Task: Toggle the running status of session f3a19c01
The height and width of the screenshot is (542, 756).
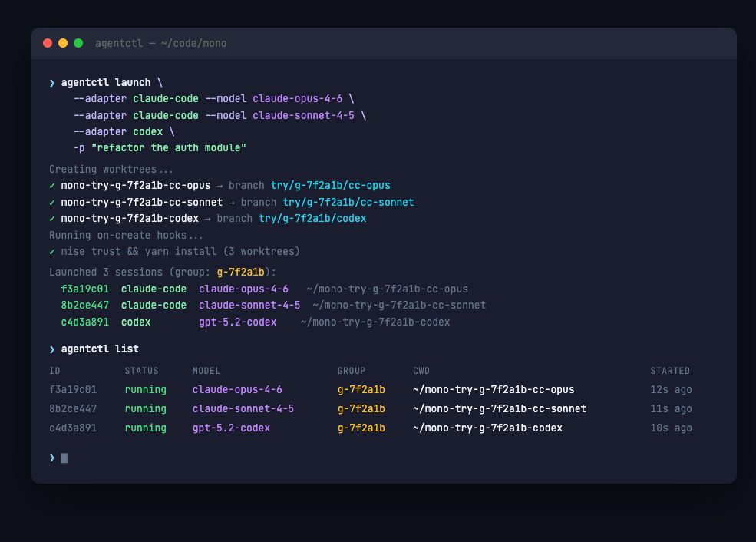Action: click(x=145, y=389)
